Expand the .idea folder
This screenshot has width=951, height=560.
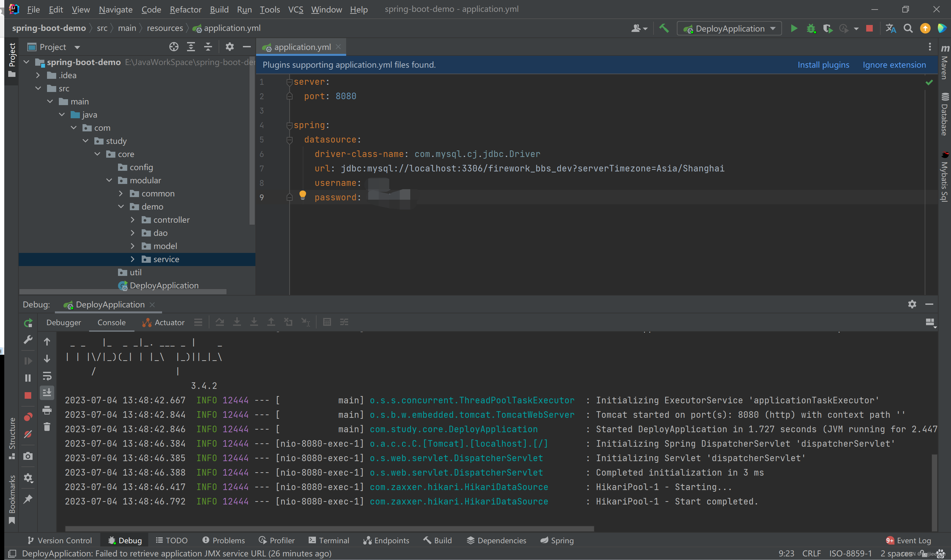click(38, 75)
